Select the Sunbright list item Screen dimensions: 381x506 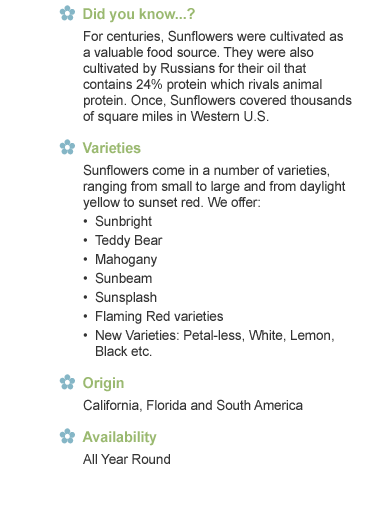tap(123, 222)
